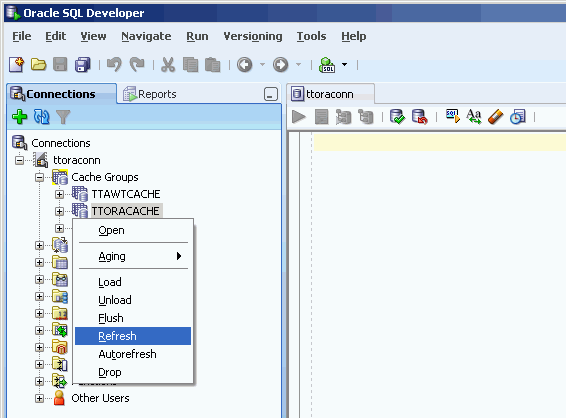Choose Load from context menu
Viewport: 566px width, 418px height.
133,282
